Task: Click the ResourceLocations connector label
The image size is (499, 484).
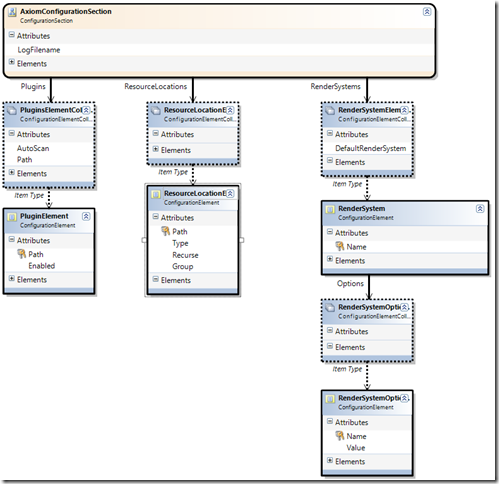Action: point(156,86)
